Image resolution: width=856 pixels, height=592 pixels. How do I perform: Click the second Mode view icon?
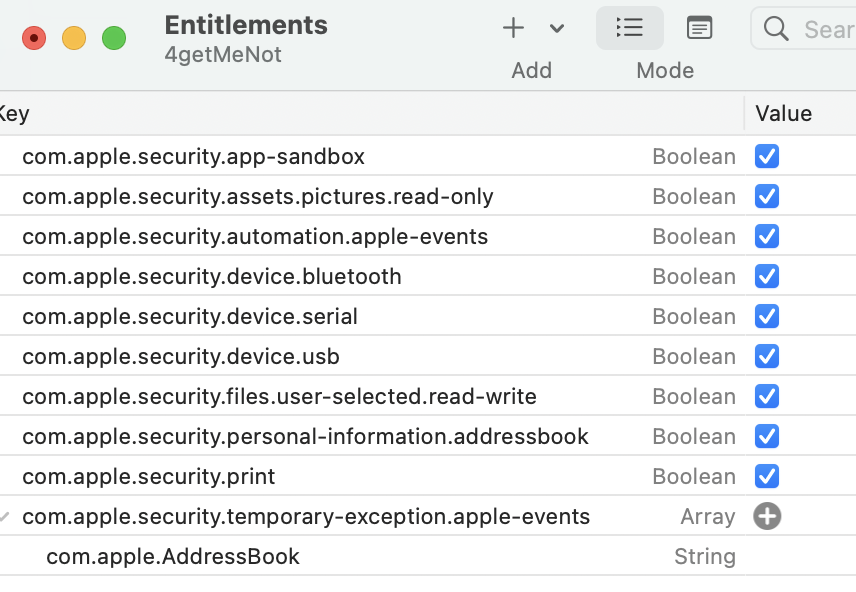700,28
